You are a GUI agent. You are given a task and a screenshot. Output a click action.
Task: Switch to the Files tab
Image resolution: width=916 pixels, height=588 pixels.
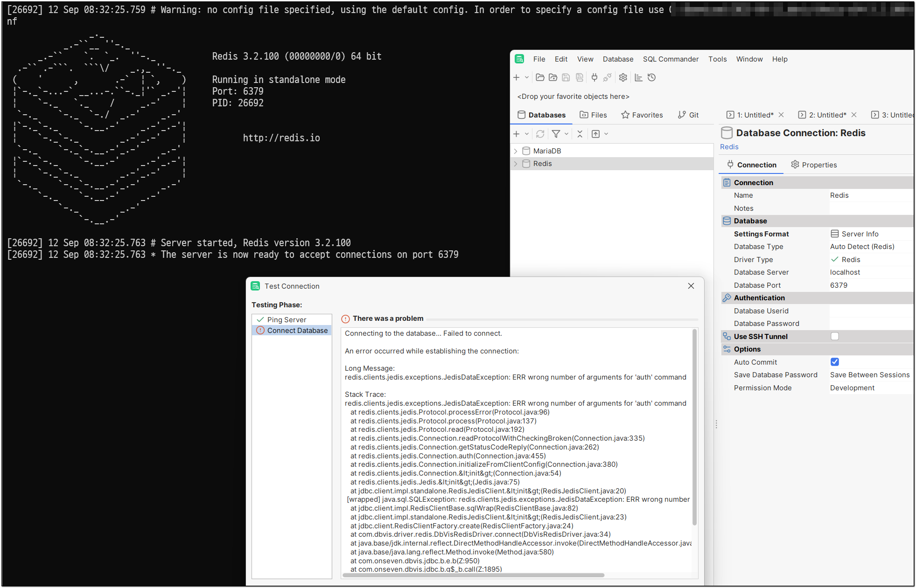pyautogui.click(x=593, y=115)
